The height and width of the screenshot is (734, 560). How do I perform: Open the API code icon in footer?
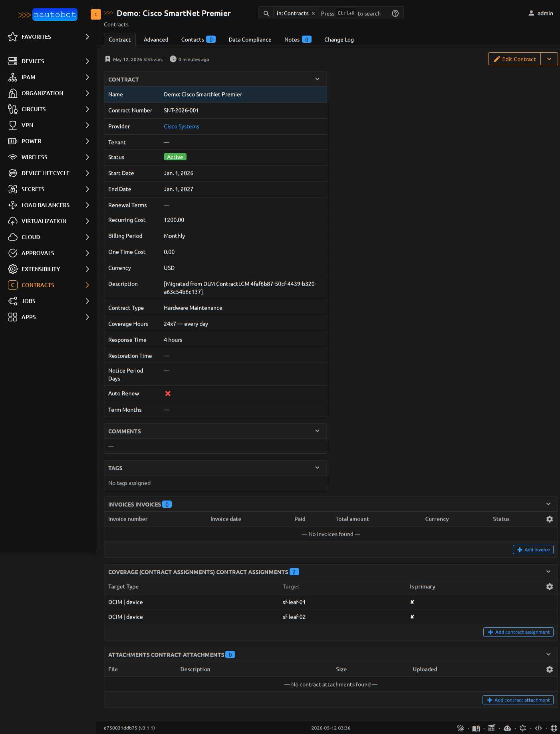coord(538,728)
